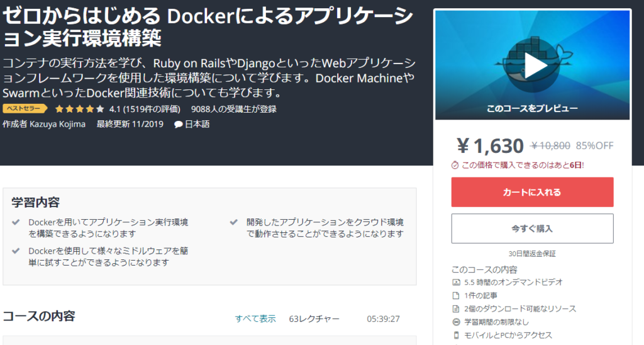Click the ¥1,630 price
Viewport: 644px width, 345px height.
click(x=491, y=145)
